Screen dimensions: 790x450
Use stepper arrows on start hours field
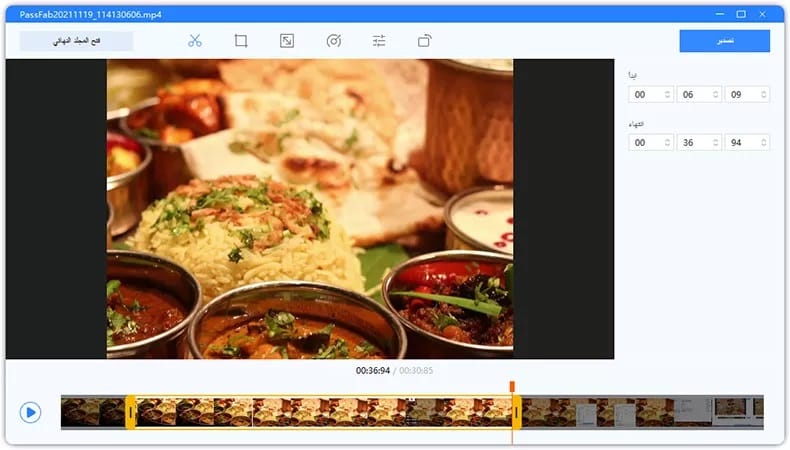667,94
